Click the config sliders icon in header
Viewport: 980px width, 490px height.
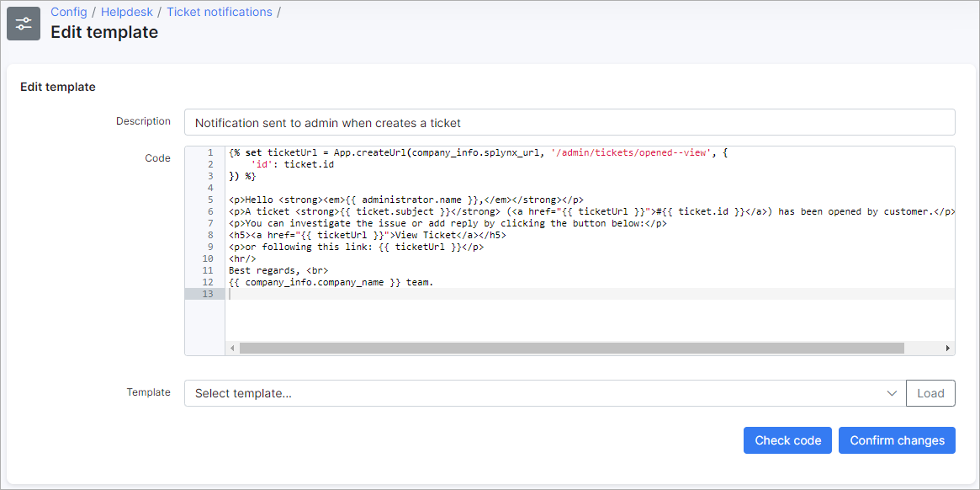coord(24,24)
